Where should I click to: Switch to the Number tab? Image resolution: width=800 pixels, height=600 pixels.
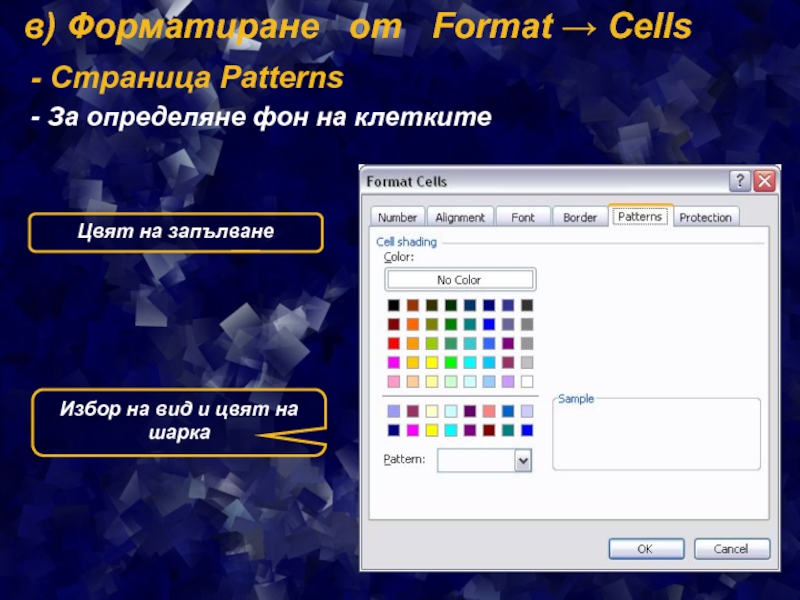pos(397,217)
